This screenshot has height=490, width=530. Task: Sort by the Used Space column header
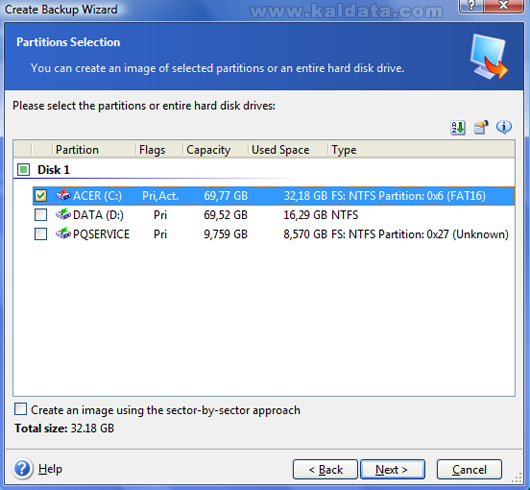(288, 150)
